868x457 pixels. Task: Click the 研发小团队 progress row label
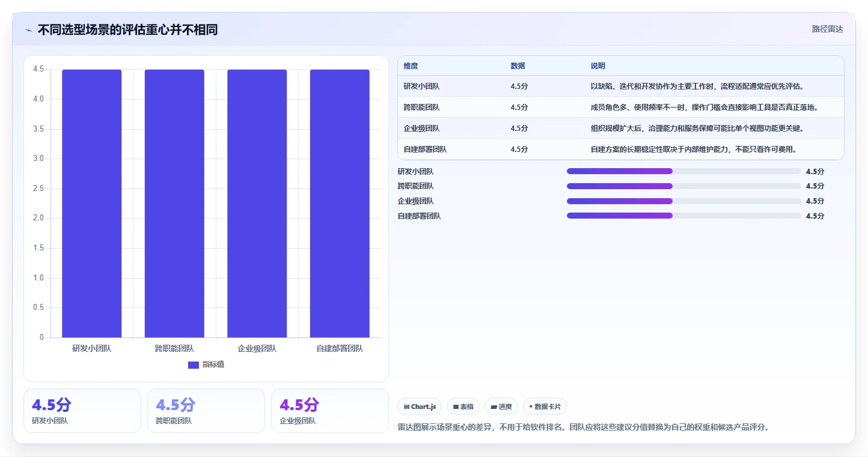pos(415,172)
